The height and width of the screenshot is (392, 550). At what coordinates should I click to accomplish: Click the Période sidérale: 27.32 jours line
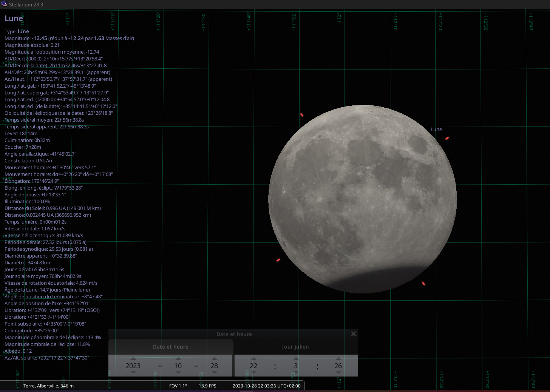point(45,242)
